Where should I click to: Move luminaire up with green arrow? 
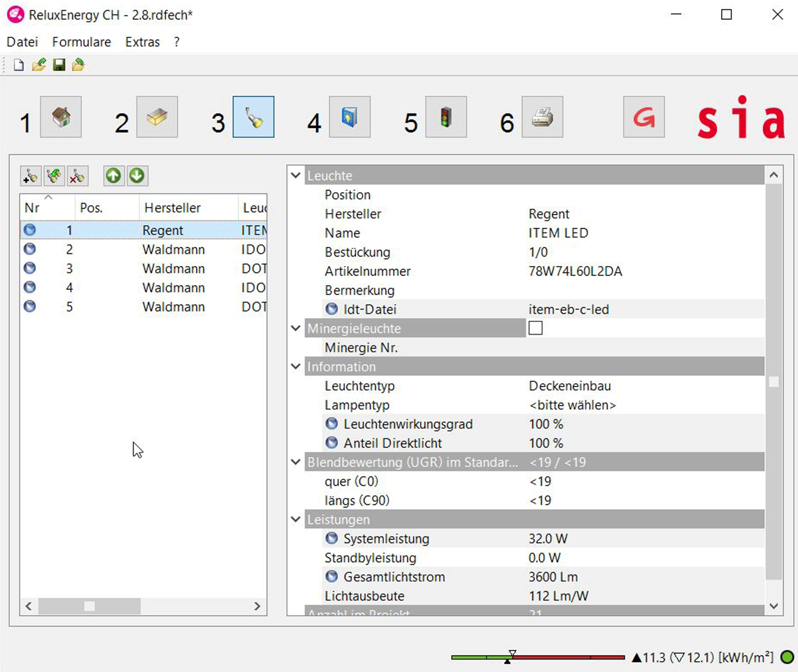(x=114, y=176)
